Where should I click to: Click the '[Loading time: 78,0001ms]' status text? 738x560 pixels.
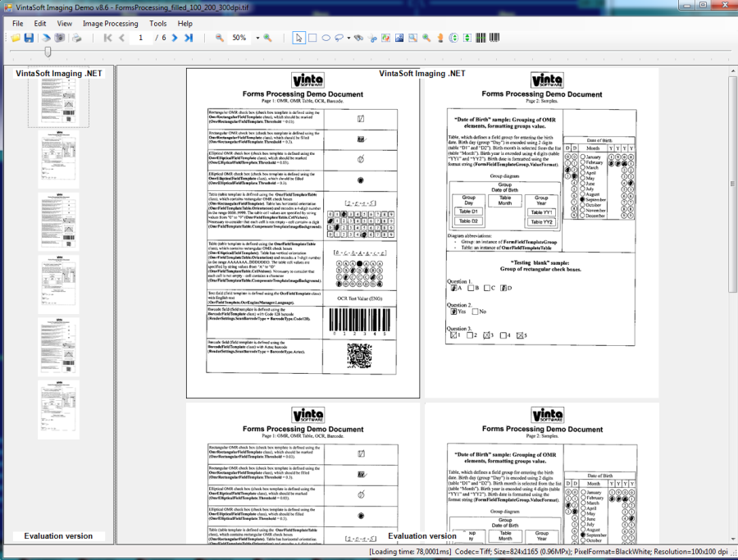point(410,552)
